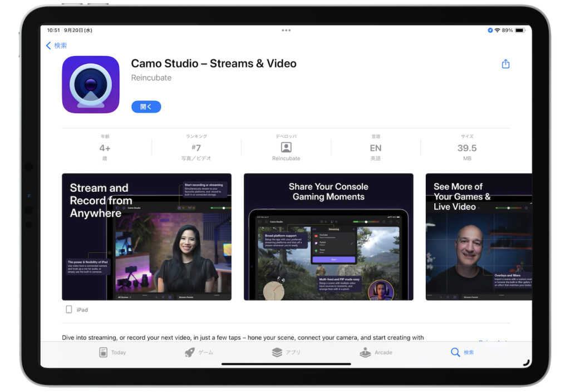The width and height of the screenshot is (570, 392).
Task: Open the ゲーム tab with rocket icon
Action: (x=199, y=353)
